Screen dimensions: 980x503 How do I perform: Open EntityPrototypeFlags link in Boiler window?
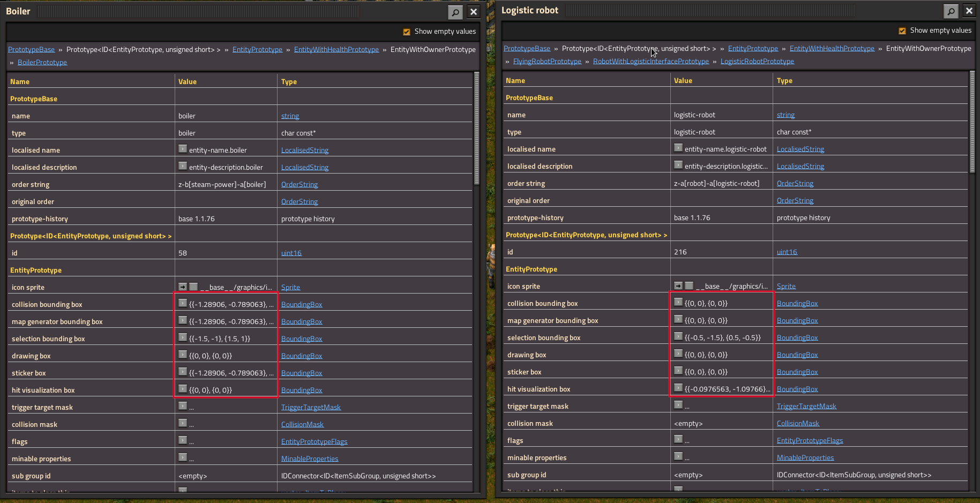pyautogui.click(x=314, y=441)
